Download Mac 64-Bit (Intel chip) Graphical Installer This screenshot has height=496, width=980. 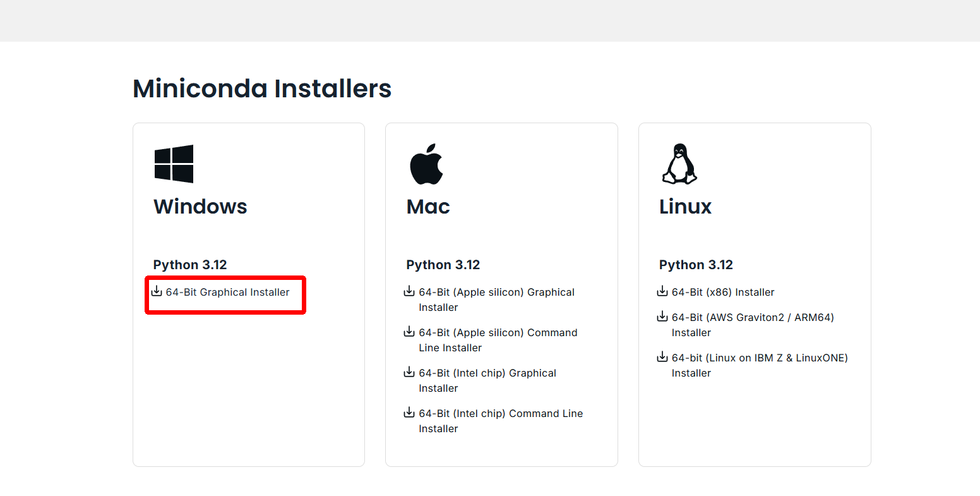(487, 380)
